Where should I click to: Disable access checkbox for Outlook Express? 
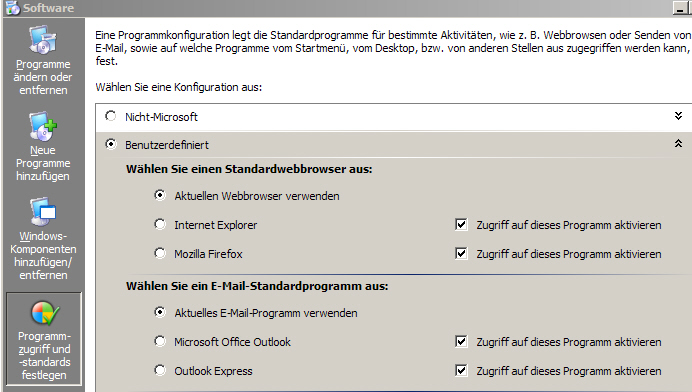[461, 370]
